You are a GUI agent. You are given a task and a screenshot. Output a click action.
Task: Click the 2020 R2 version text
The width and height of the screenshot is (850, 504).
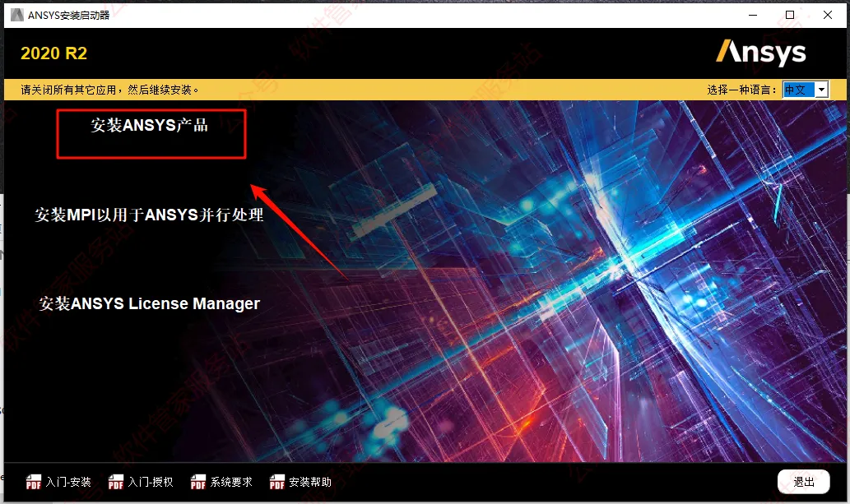(53, 53)
